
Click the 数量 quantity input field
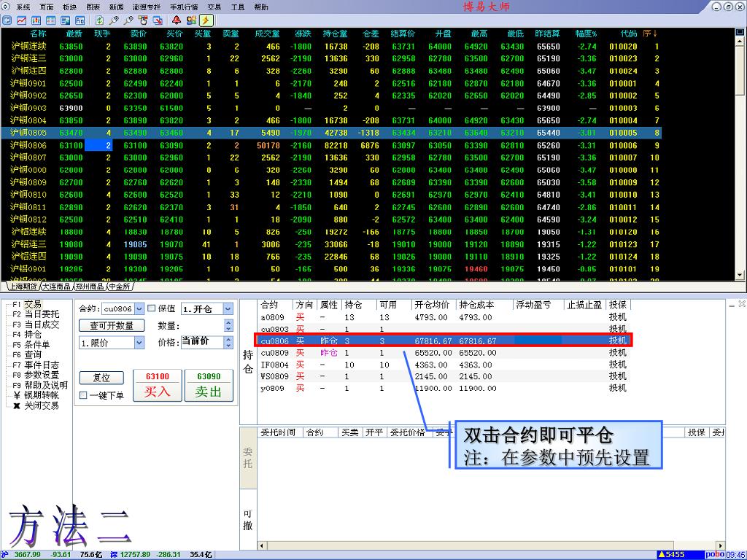click(x=203, y=326)
